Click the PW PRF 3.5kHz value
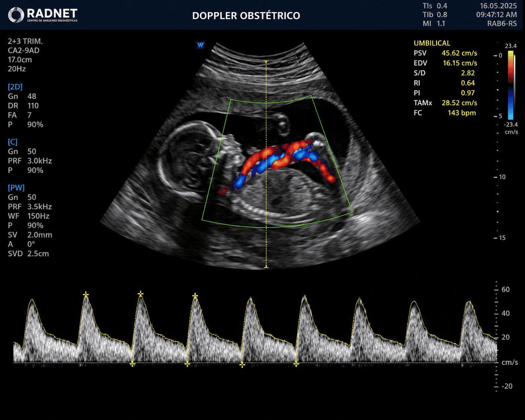This screenshot has height=420, width=525. [30, 206]
